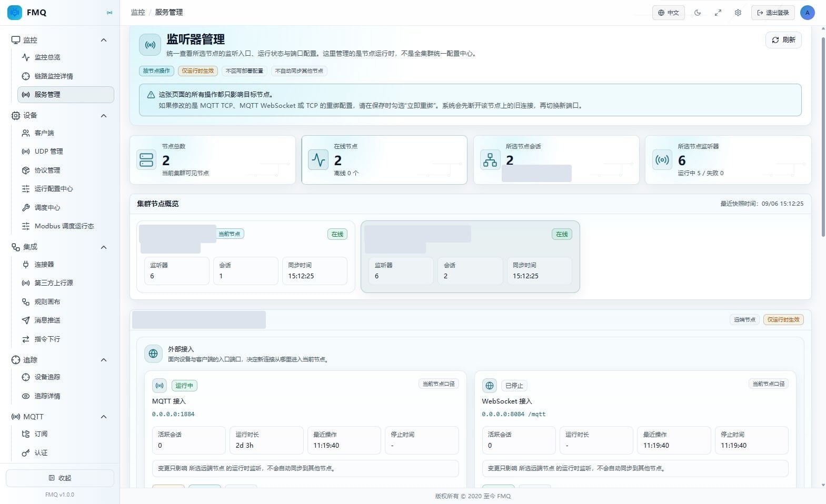Open user avatar A menu
Image resolution: width=826 pixels, height=504 pixels.
[x=807, y=13]
